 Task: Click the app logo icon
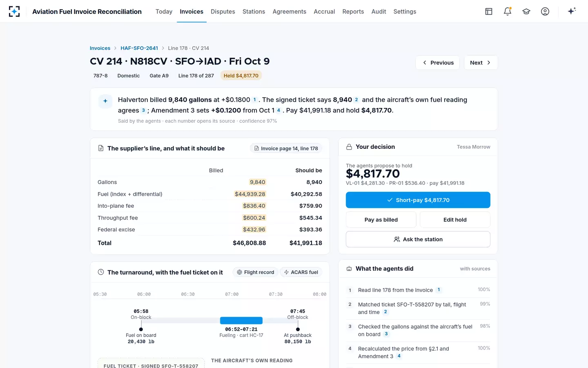(x=14, y=11)
